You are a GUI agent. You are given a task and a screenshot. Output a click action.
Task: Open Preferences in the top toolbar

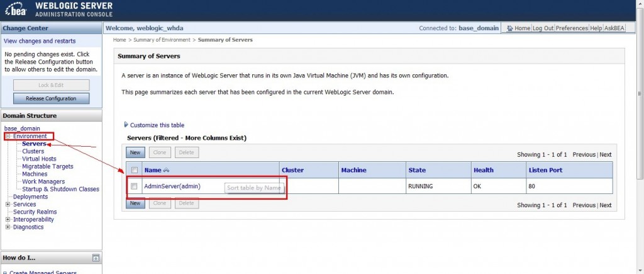(x=572, y=28)
